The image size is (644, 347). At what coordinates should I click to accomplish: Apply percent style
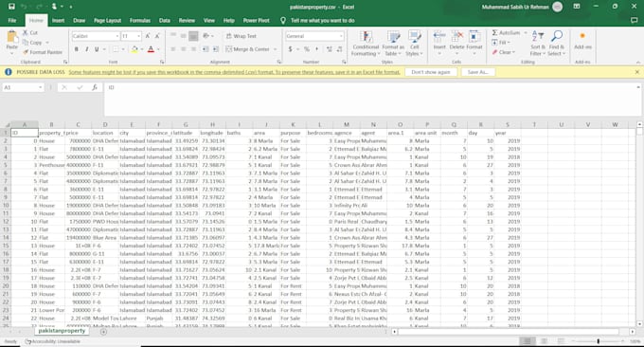coord(307,49)
